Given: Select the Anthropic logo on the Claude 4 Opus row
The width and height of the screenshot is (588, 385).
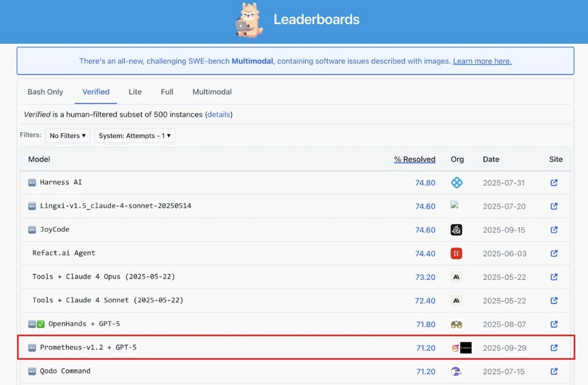Looking at the screenshot, I should pos(456,276).
